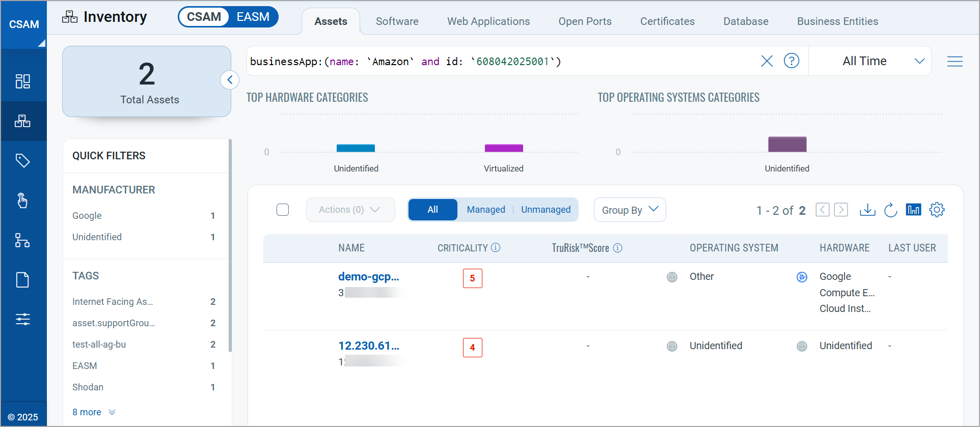The height and width of the screenshot is (427, 980).
Task: Open the document reports icon in the sidebar
Action: [23, 280]
